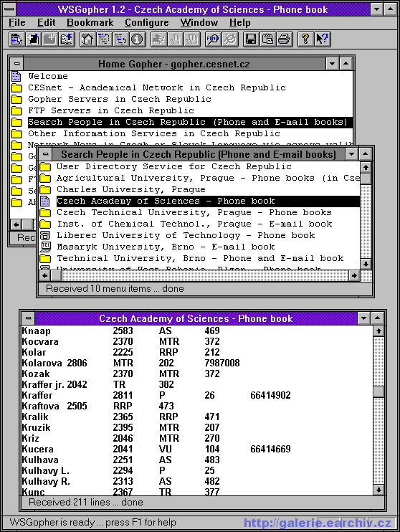Click folder icon beside Technical University, Brno
This screenshot has width=400, height=532.
point(45,259)
